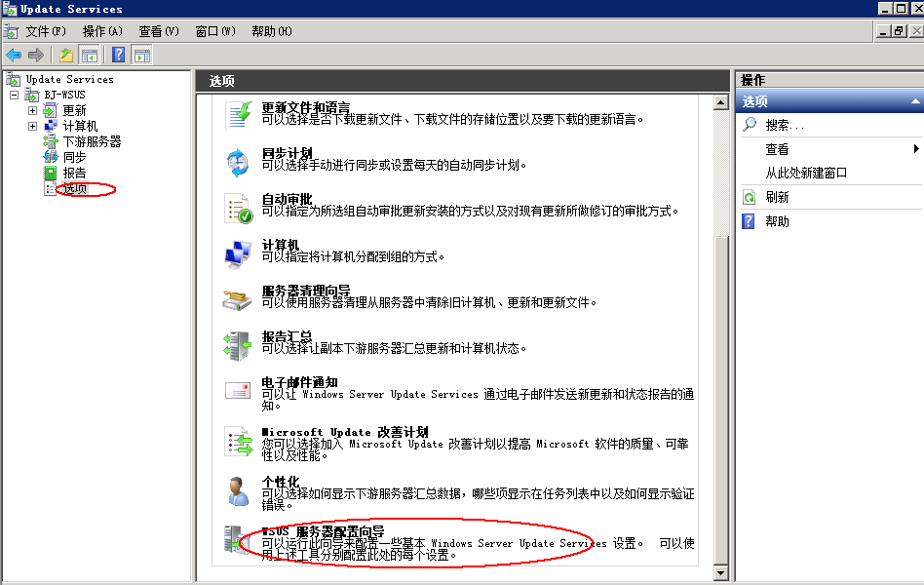Click the 服务器清理向导 icon
Viewport: 924px width, 585px height.
(237, 299)
